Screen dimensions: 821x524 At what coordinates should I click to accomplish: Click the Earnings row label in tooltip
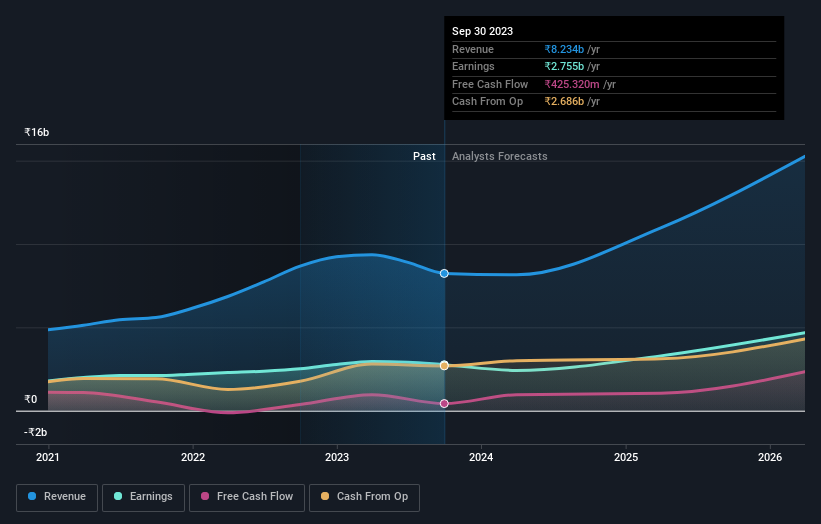click(473, 66)
